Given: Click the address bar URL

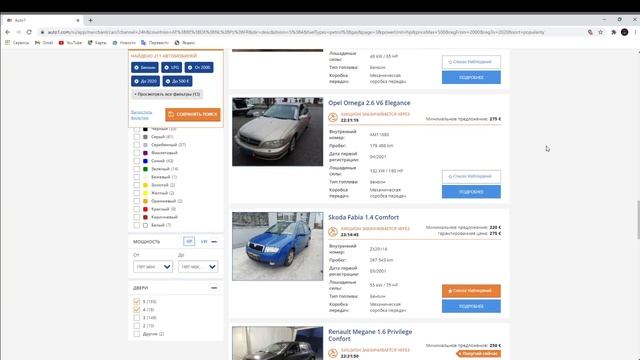Looking at the screenshot, I should (296, 32).
